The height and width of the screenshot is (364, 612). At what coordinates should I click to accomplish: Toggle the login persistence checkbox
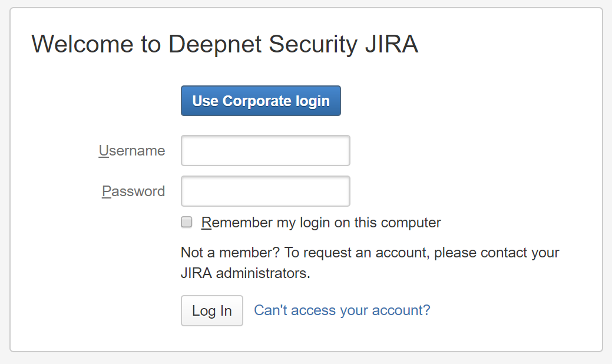[187, 222]
